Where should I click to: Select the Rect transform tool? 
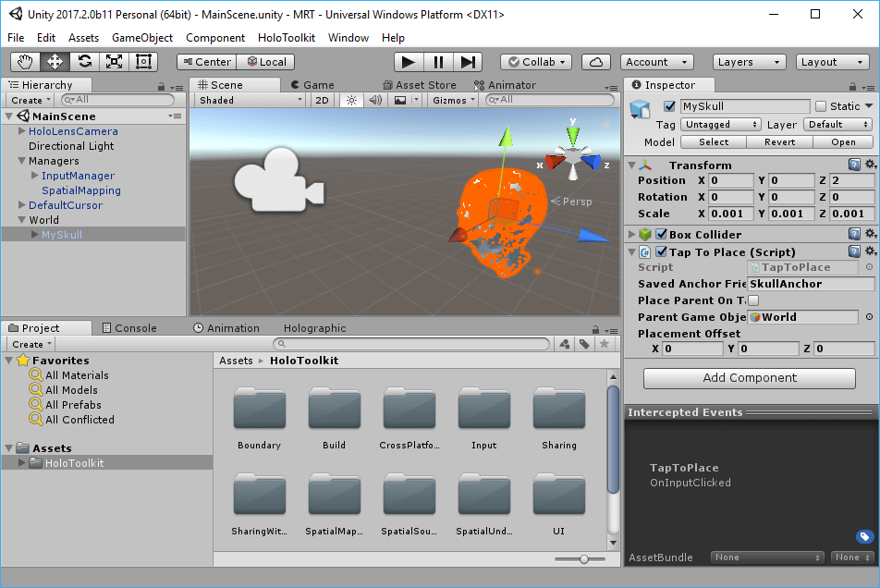143,62
